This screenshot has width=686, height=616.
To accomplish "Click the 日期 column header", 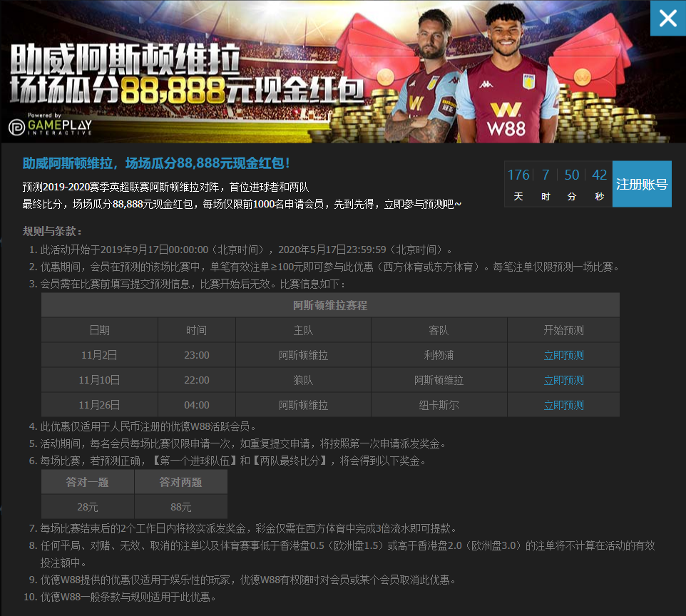I will tap(99, 330).
